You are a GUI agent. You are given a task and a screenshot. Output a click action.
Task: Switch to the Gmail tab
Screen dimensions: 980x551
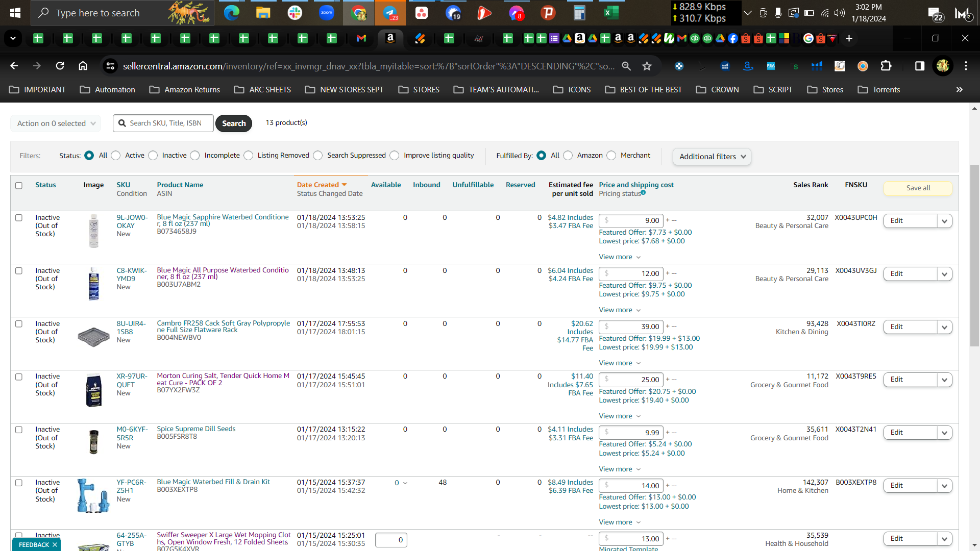pyautogui.click(x=361, y=38)
